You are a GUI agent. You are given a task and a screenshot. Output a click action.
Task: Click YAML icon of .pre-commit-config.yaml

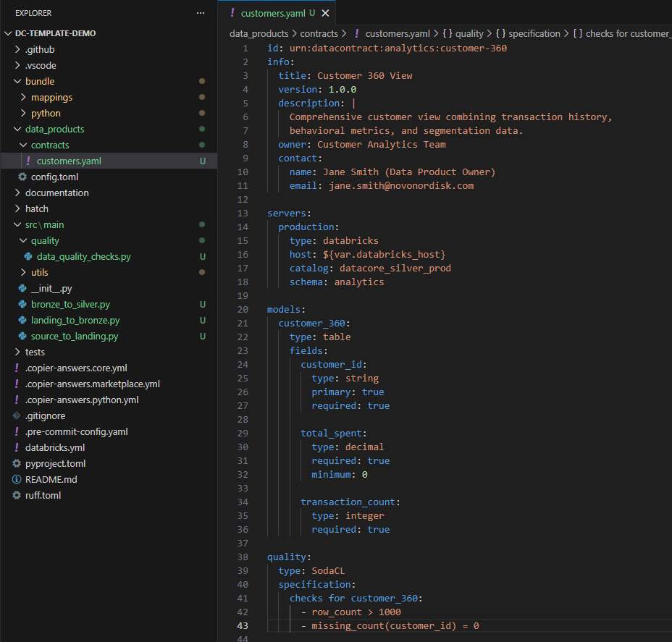click(16, 431)
